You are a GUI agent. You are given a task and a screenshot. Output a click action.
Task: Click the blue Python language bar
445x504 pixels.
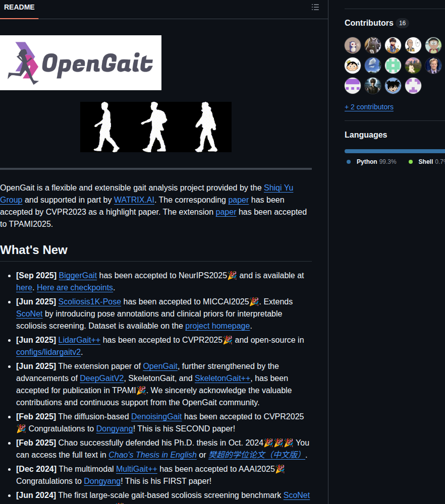point(395,151)
